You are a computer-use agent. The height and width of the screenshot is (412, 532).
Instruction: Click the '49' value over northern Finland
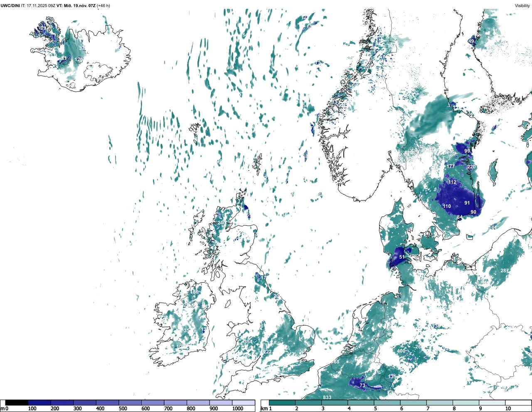[x=471, y=41]
